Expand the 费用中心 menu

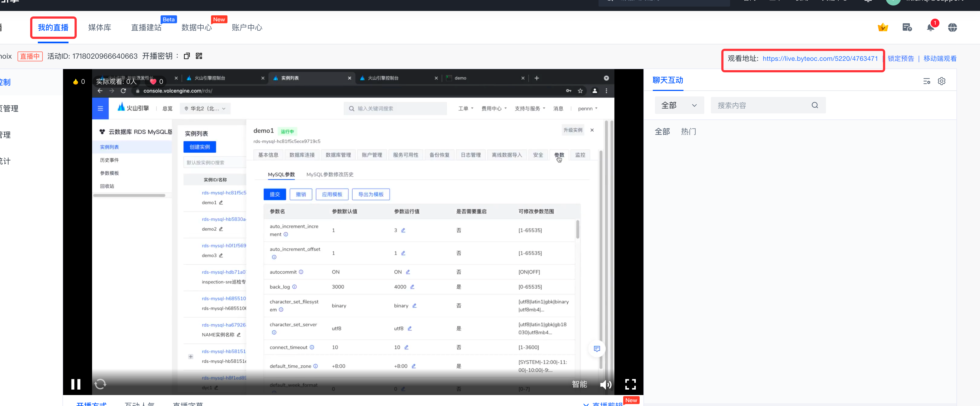coord(494,109)
